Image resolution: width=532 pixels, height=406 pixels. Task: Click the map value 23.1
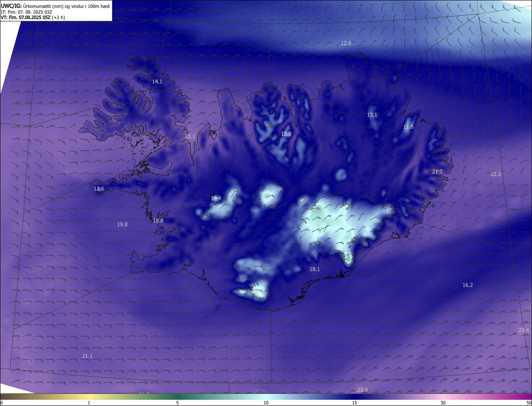[x=190, y=136]
